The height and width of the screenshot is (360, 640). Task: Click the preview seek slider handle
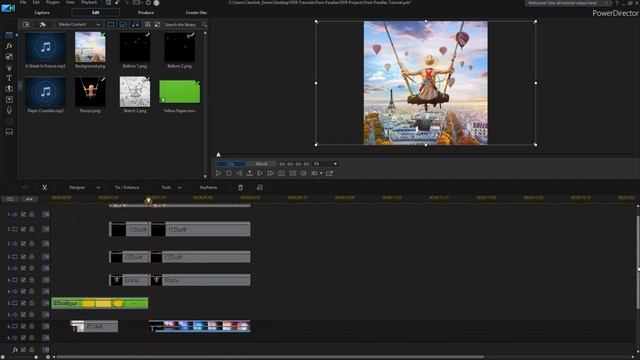(218, 155)
